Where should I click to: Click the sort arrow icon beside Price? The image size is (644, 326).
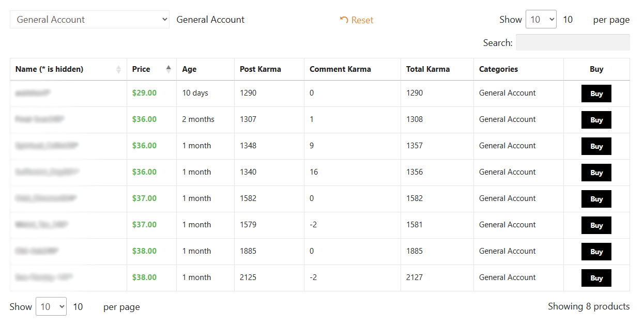tap(168, 69)
